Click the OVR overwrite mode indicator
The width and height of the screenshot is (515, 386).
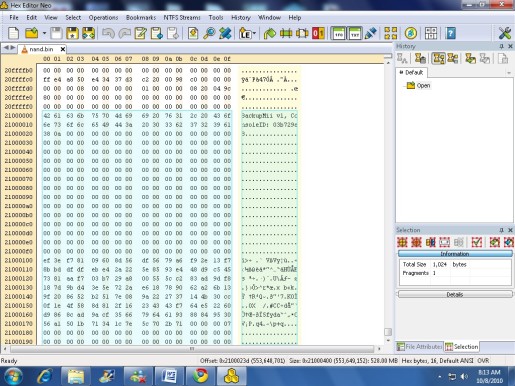pyautogui.click(x=483, y=361)
